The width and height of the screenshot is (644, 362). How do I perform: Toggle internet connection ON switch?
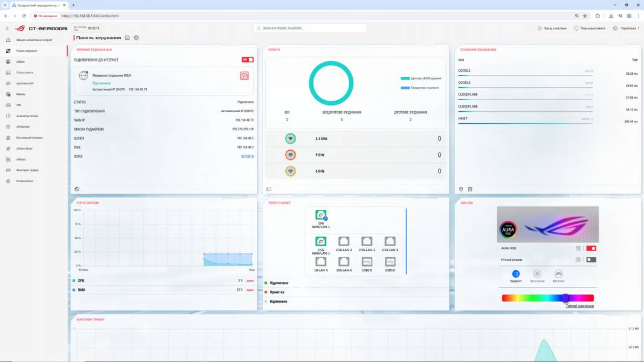[247, 60]
